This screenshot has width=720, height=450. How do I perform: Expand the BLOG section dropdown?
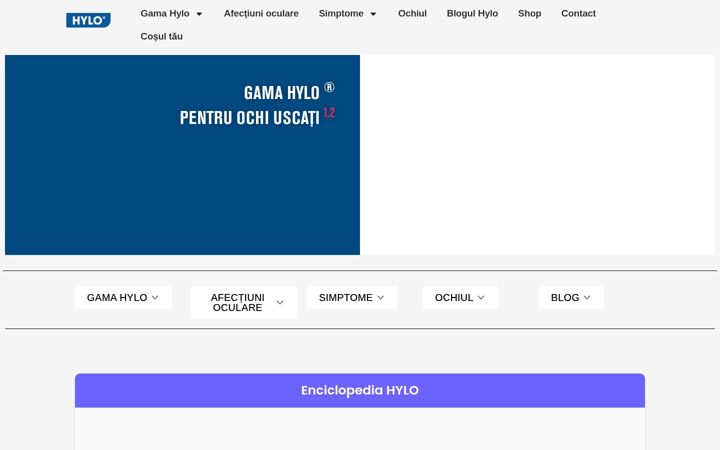pyautogui.click(x=571, y=298)
